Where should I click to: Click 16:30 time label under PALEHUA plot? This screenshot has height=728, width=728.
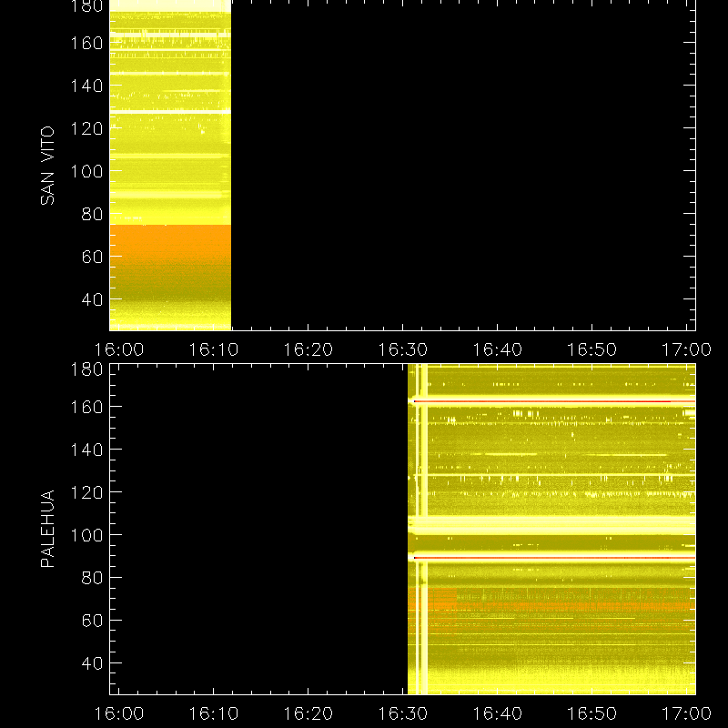click(403, 713)
